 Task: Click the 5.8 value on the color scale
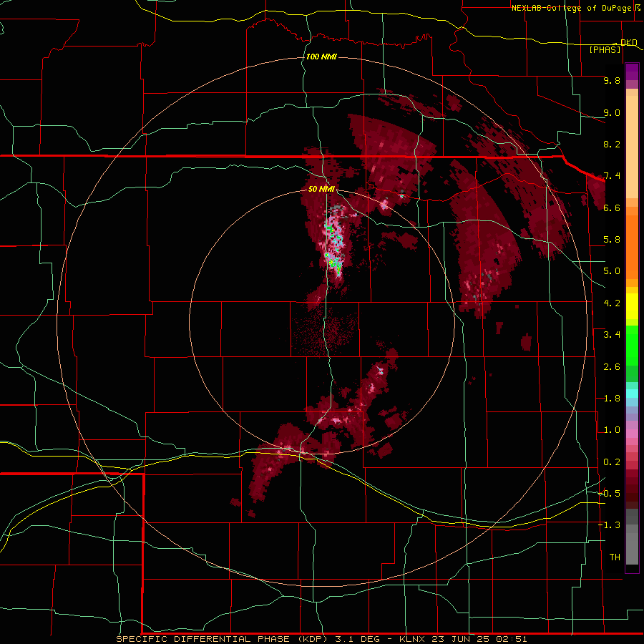(x=612, y=240)
